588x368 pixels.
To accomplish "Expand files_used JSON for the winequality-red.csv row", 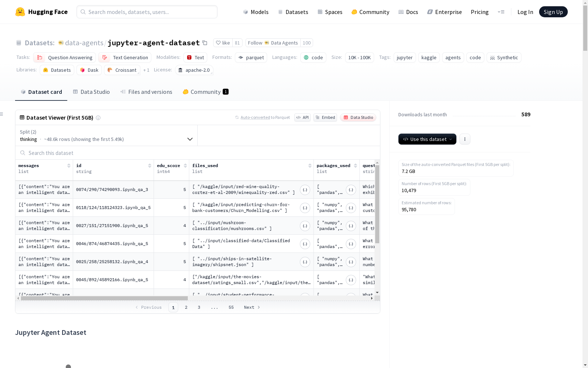I will [305, 190].
